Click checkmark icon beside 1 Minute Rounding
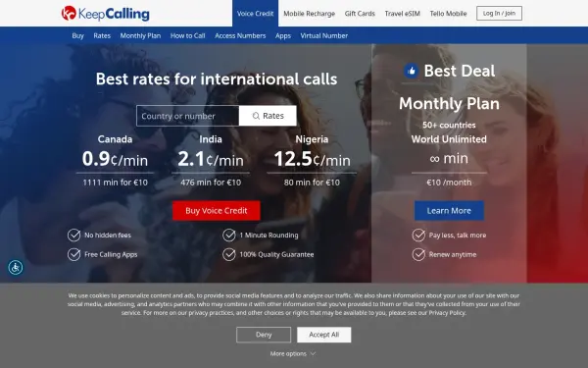Screen dimensions: 588x368 pos(228,236)
